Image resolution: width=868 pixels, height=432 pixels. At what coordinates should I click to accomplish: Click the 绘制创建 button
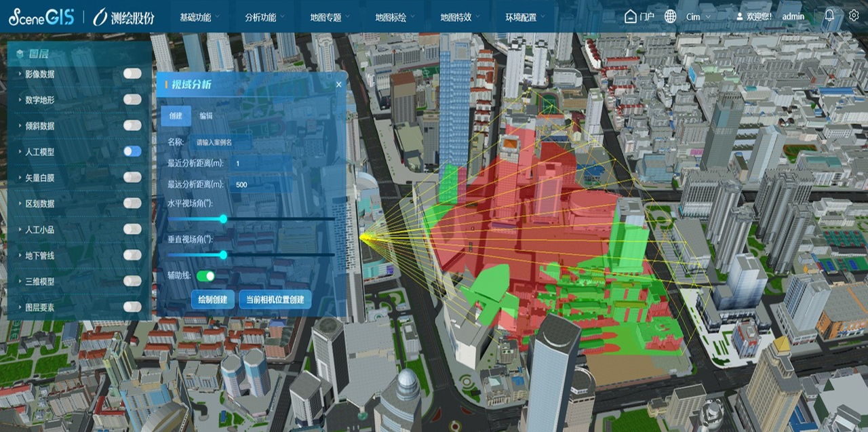(x=213, y=299)
